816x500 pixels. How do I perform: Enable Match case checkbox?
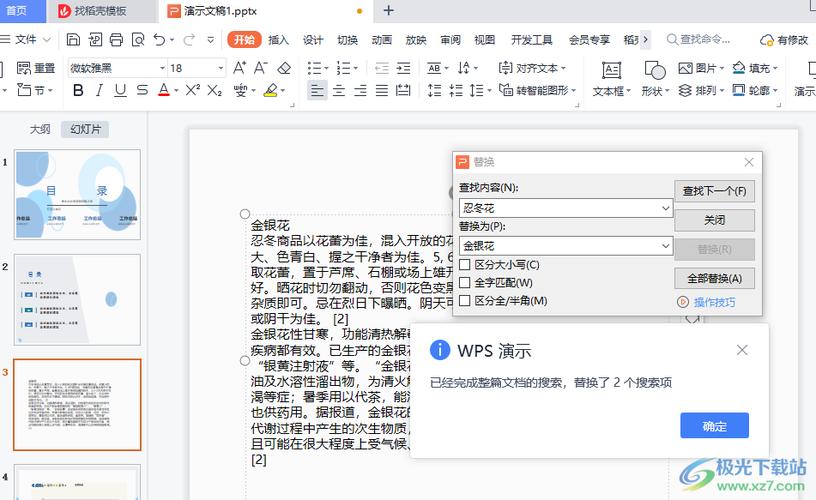click(465, 264)
